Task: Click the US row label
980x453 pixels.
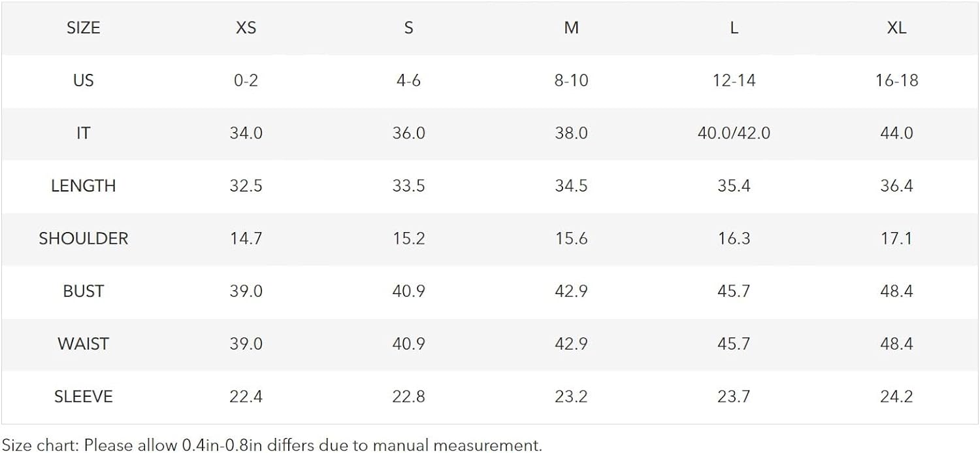Action: 83,80
